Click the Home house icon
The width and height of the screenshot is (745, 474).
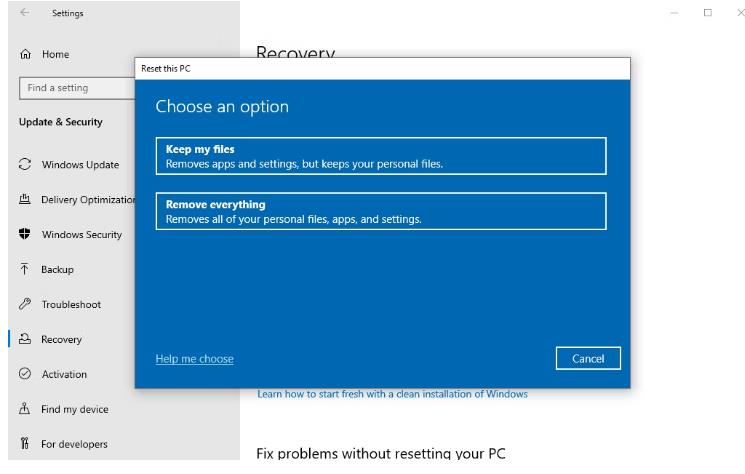click(25, 54)
